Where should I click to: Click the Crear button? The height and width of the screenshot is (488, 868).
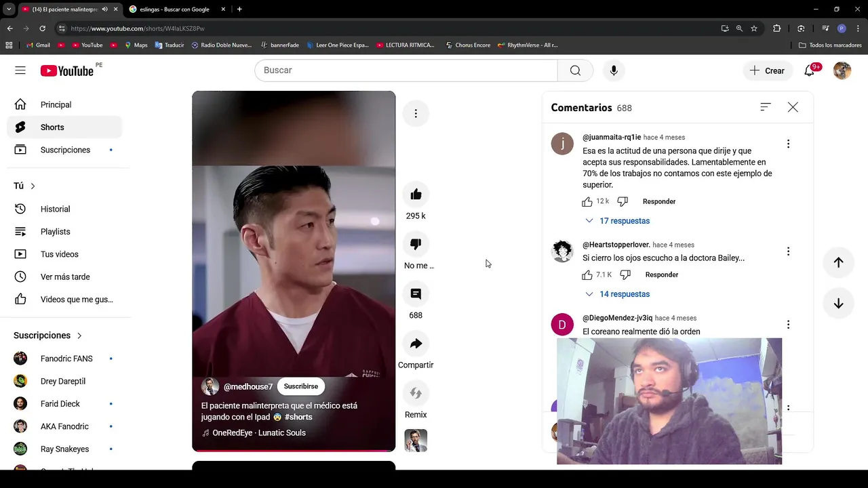[x=767, y=70]
